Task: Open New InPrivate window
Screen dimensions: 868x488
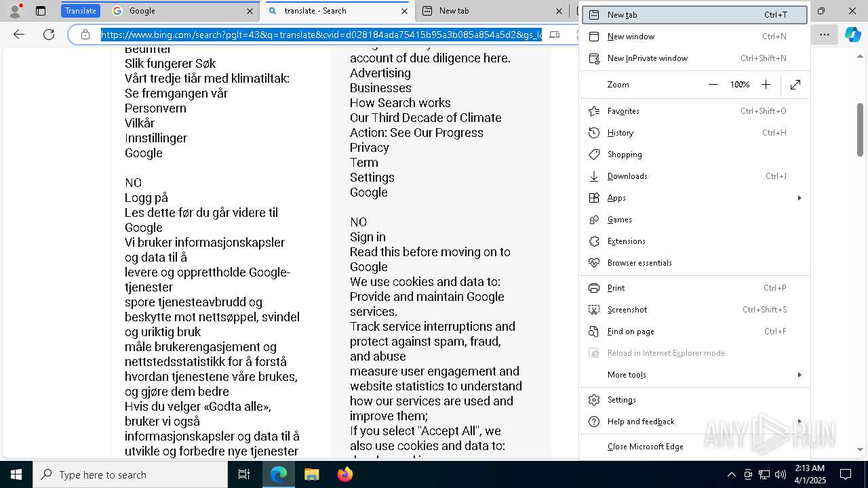Action: (x=695, y=58)
